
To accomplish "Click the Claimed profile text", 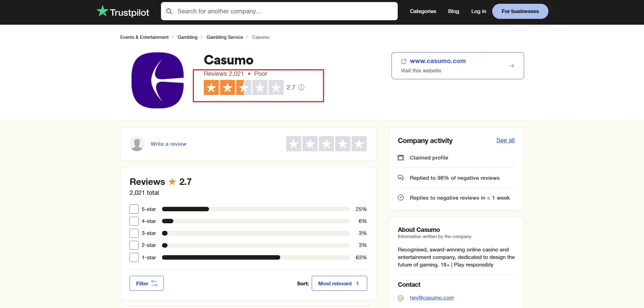I will point(429,158).
